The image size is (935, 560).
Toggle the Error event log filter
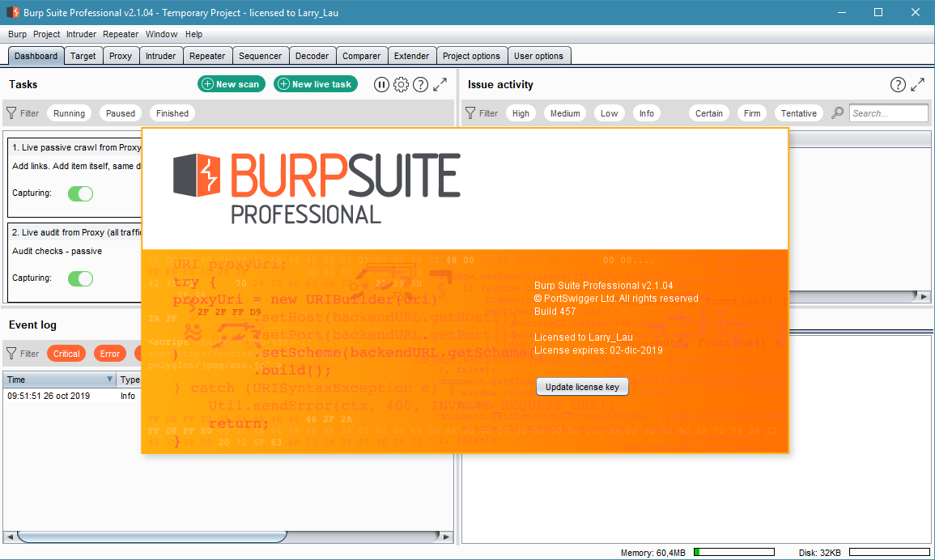pyautogui.click(x=110, y=354)
